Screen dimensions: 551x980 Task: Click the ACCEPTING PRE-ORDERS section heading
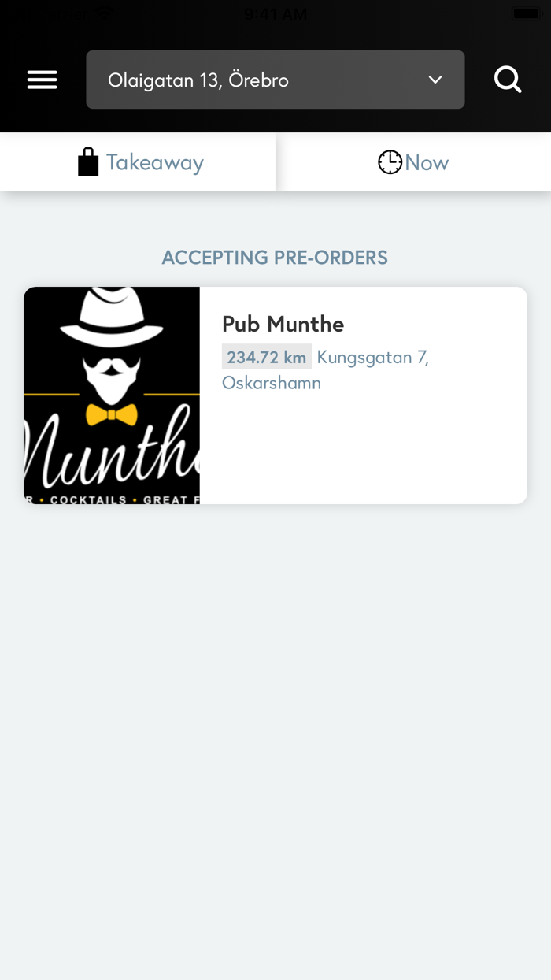tap(275, 257)
